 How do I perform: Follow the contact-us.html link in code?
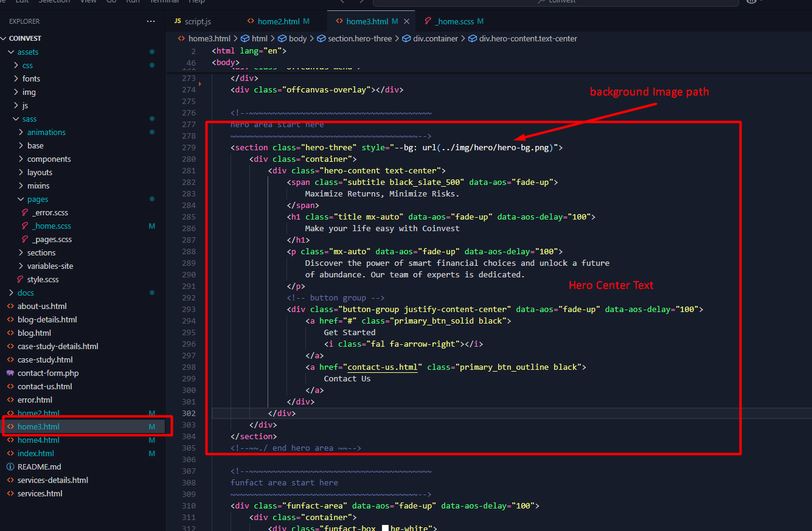tap(383, 367)
